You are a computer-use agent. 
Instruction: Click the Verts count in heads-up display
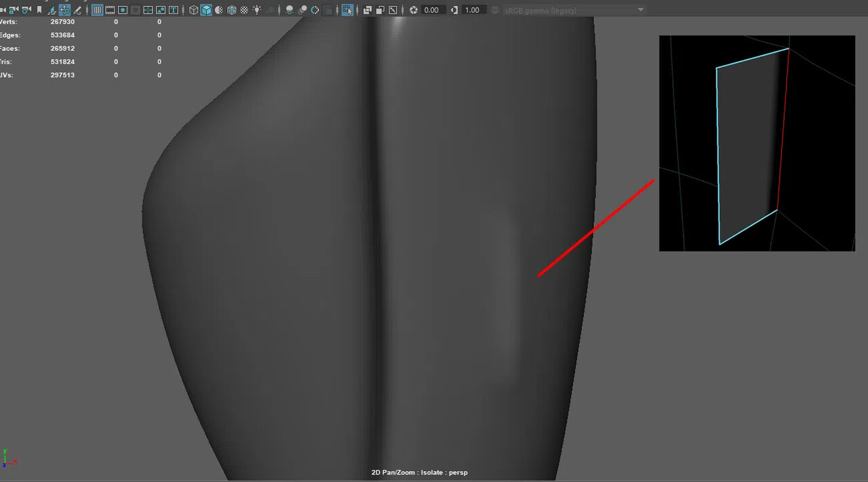[x=62, y=21]
